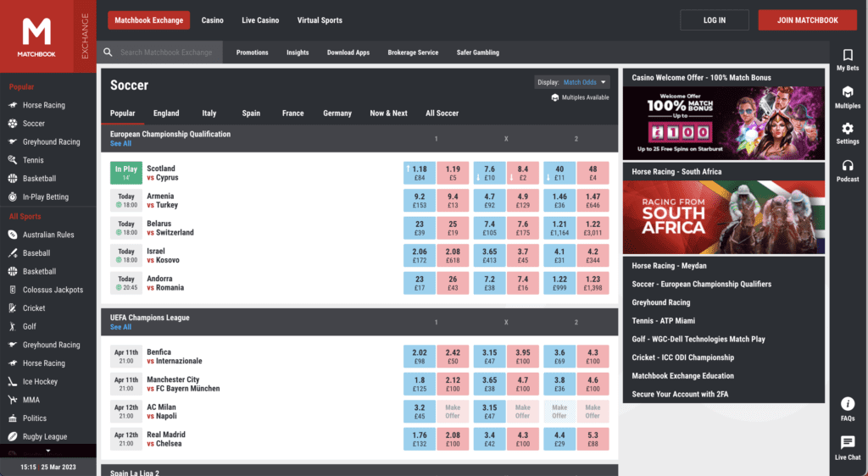Open the Display Match Odds dropdown
The width and height of the screenshot is (868, 476).
pyautogui.click(x=572, y=82)
